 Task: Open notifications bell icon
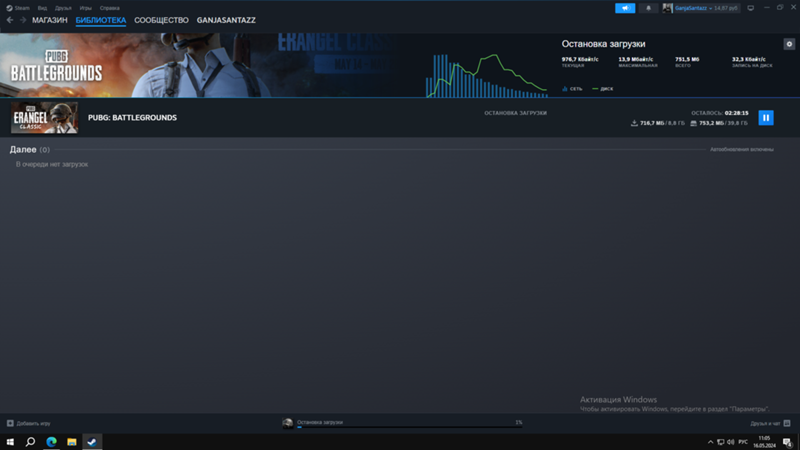(x=648, y=8)
